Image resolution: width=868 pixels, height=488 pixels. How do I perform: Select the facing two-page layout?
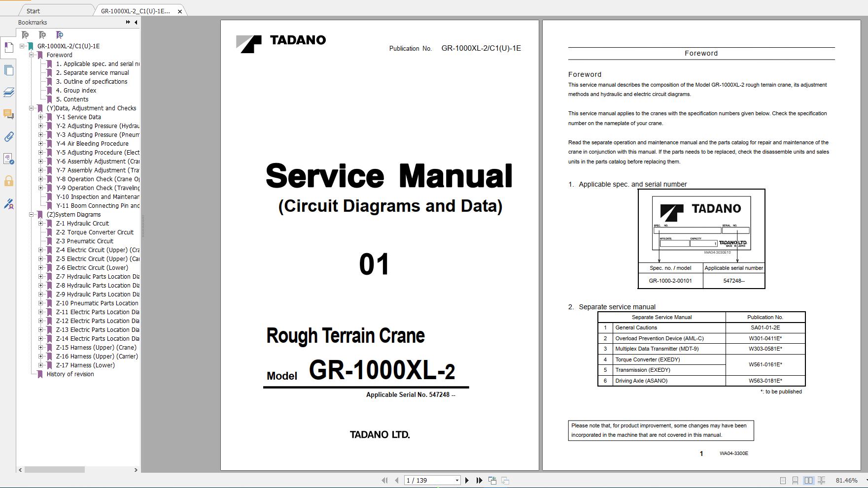click(x=808, y=480)
